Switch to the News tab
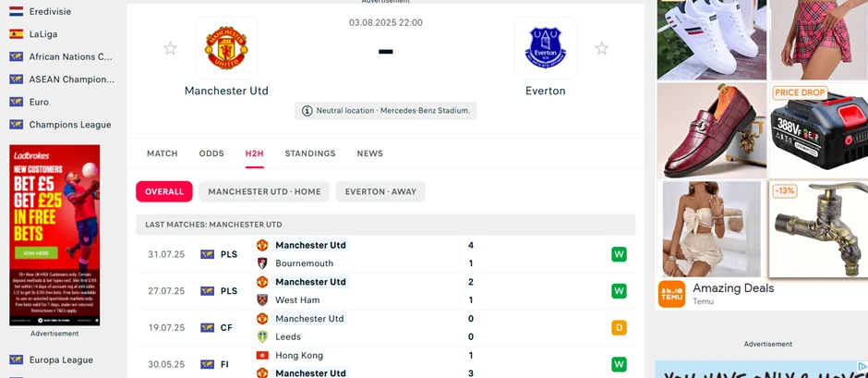 pos(369,153)
